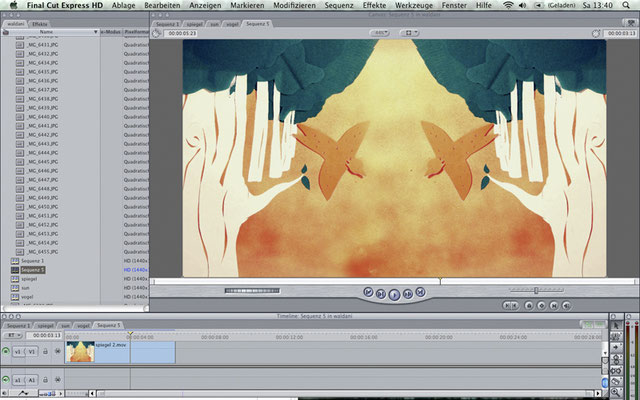Open the Wi-Fi status menu
Image resolution: width=640 pixels, height=400 pixels.
coord(508,5)
